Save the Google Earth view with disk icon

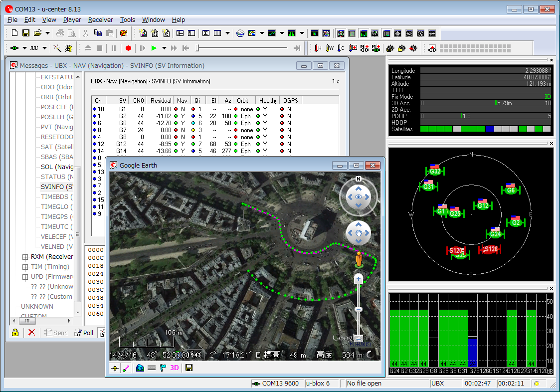188,368
